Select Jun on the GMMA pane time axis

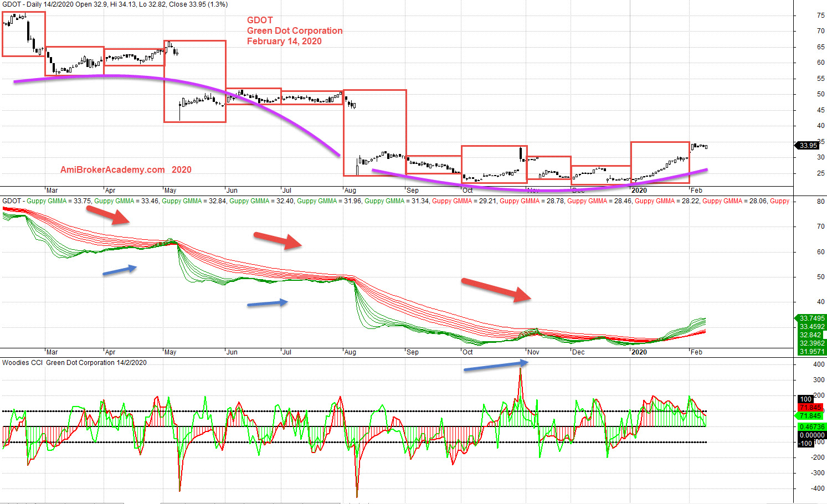point(232,352)
